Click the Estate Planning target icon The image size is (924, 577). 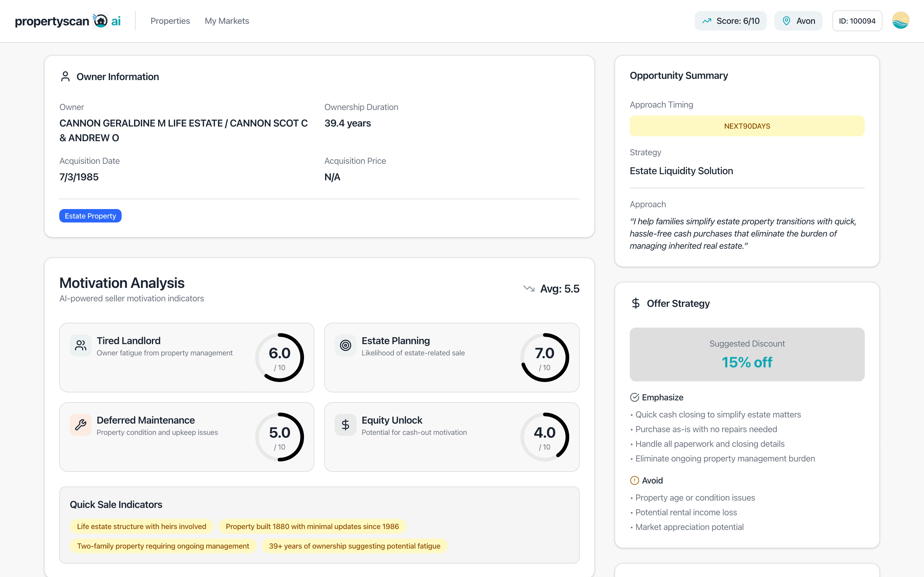tap(345, 345)
